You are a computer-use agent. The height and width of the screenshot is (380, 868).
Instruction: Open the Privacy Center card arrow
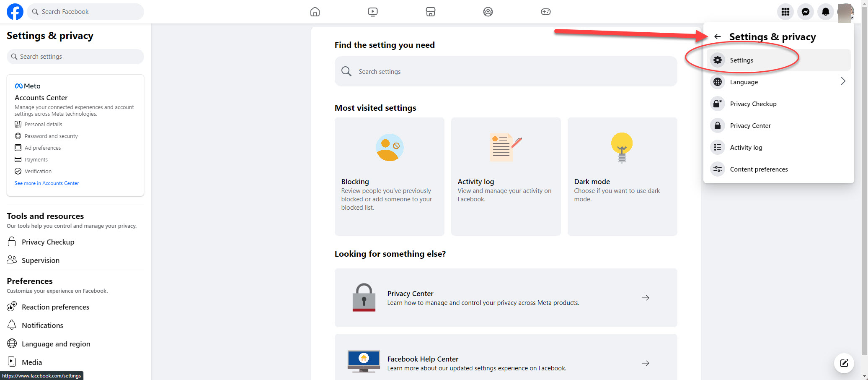(x=645, y=298)
